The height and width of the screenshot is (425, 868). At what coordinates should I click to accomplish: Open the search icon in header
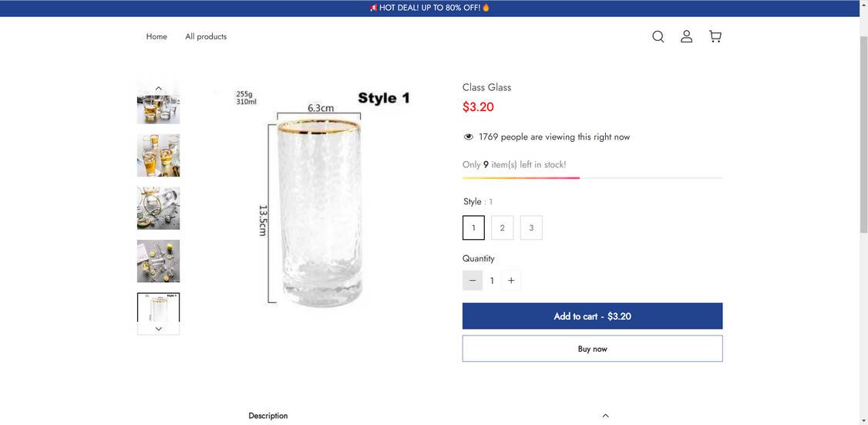coord(658,36)
